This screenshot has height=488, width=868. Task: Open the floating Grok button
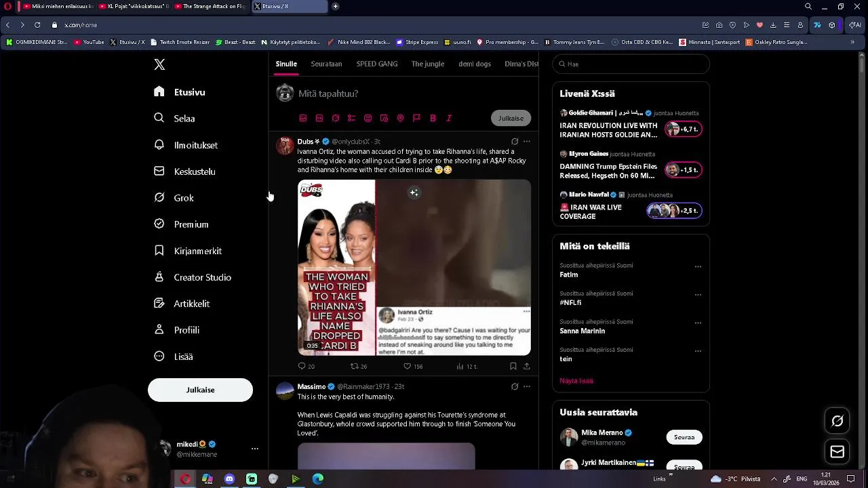(x=837, y=421)
